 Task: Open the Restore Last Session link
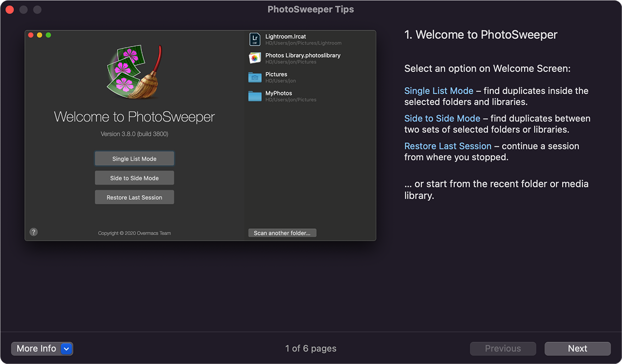point(447,146)
